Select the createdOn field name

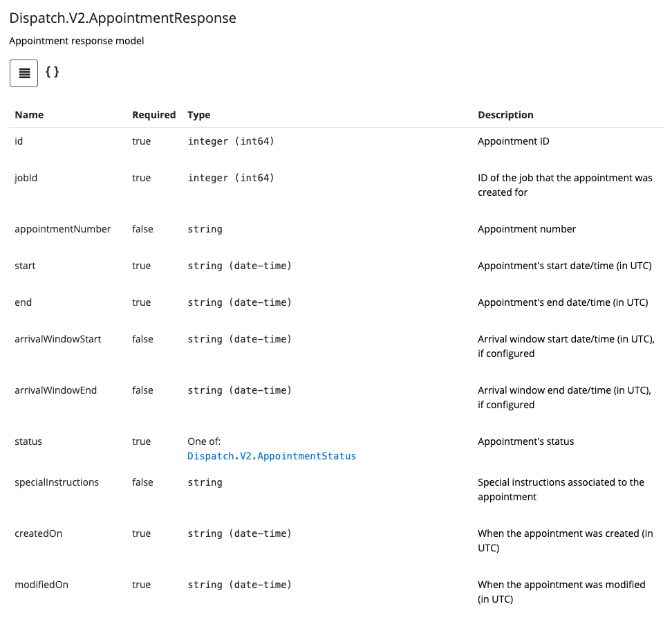pyautogui.click(x=39, y=533)
